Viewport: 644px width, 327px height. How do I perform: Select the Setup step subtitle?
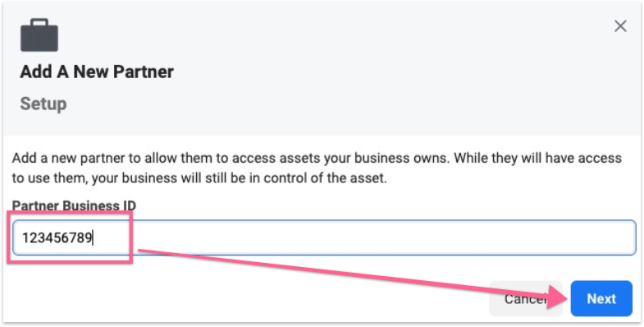click(x=43, y=104)
